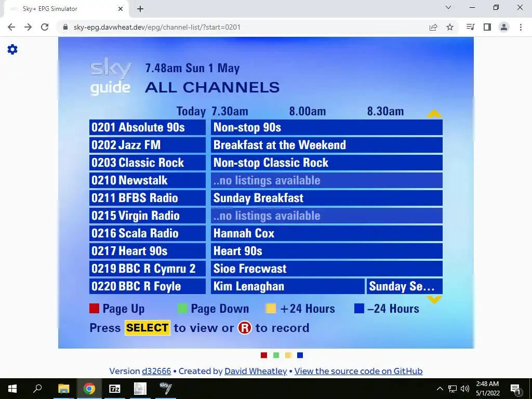Open Windows taskbar search
The image size is (532, 399).
37,389
